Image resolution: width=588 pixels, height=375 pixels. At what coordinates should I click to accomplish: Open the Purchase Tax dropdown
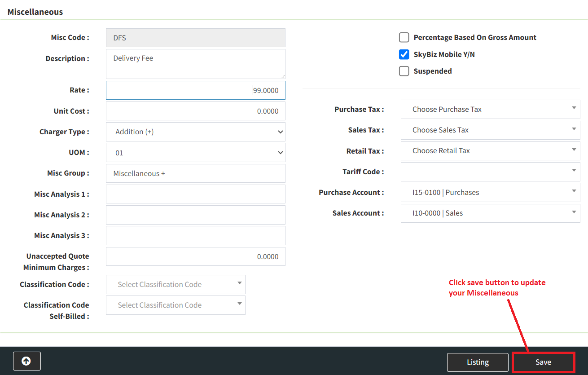(490, 109)
